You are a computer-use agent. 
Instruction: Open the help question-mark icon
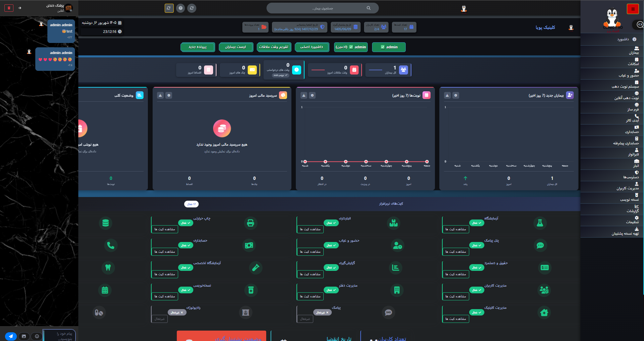[x=180, y=8]
